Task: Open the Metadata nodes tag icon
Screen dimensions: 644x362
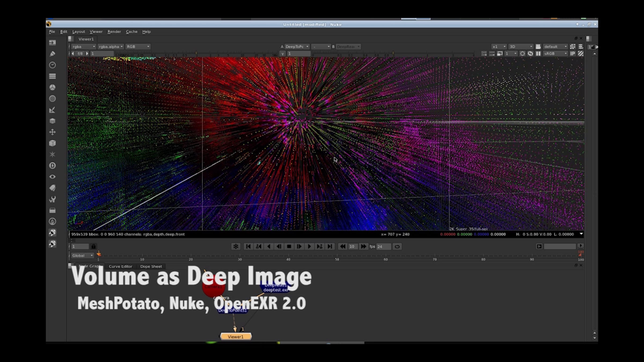Action: pyautogui.click(x=52, y=188)
